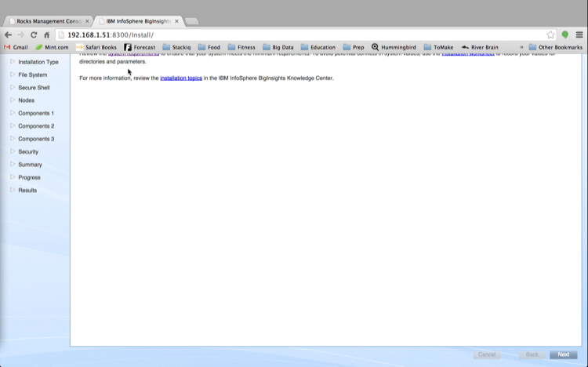
Task: Expand the Results step arrow
Action: [13, 190]
